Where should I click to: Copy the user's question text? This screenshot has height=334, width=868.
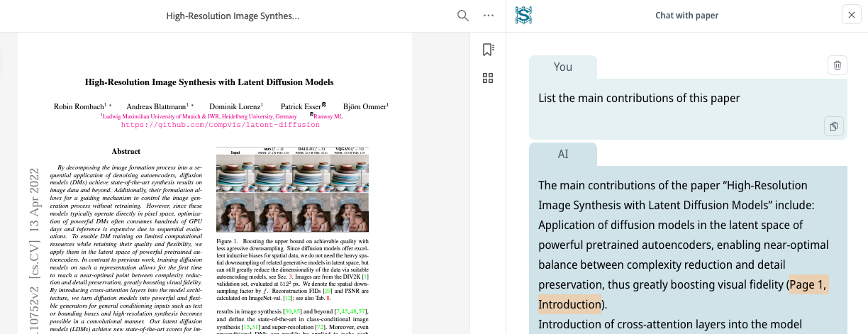(x=833, y=126)
